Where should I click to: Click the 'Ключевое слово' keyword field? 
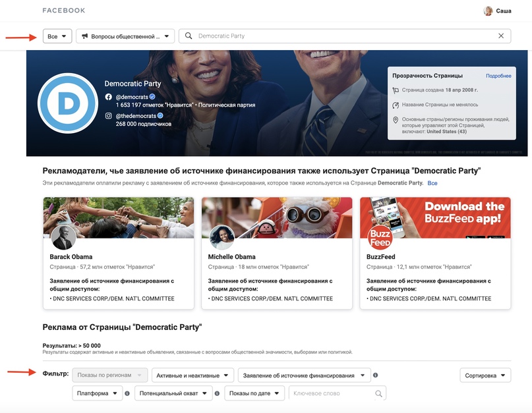[338, 393]
